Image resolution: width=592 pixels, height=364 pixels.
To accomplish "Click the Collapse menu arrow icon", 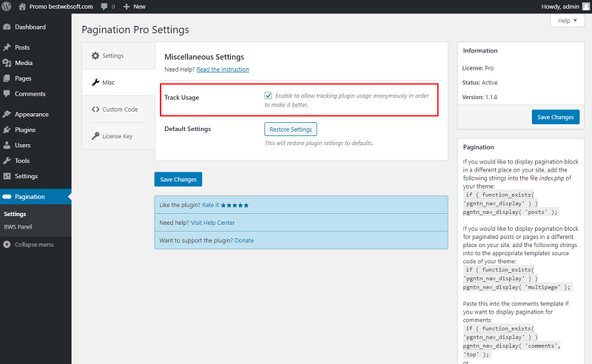I will (7, 244).
